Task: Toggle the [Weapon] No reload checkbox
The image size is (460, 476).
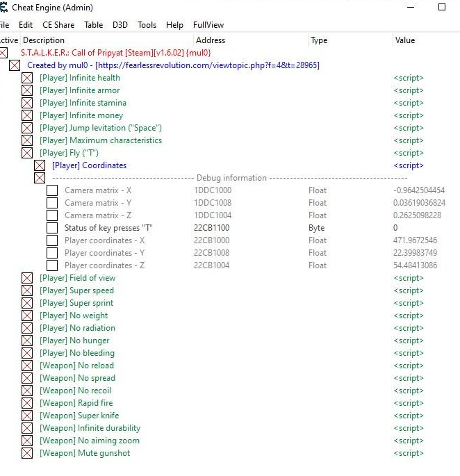Action: [x=27, y=366]
